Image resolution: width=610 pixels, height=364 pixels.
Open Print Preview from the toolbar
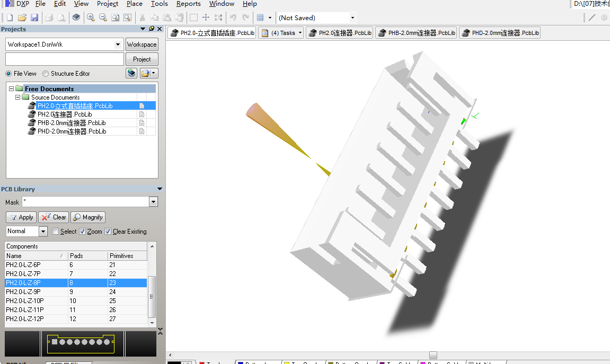coord(61,17)
